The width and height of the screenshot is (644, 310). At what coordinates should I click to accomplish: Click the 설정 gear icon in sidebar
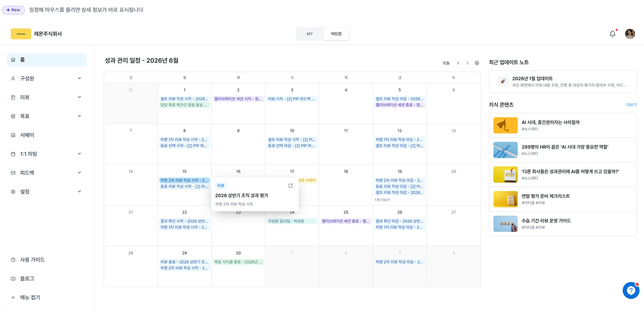tap(13, 192)
